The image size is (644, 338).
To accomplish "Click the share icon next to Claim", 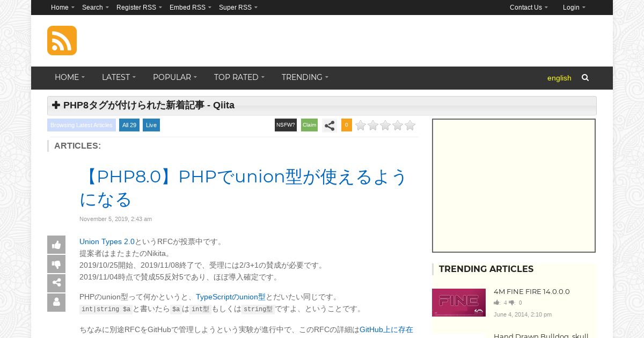I will (x=330, y=126).
